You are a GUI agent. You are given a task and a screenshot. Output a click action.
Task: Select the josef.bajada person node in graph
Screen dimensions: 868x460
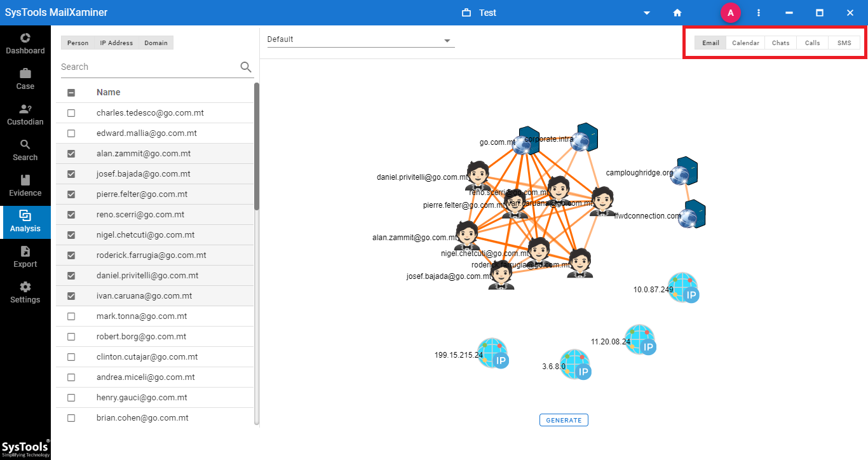[501, 275]
